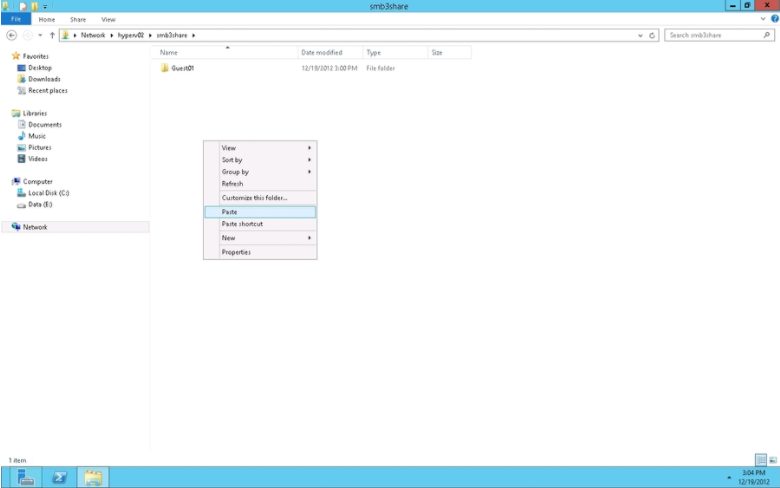
Task: Click the Refresh address bar icon
Action: coord(652,35)
